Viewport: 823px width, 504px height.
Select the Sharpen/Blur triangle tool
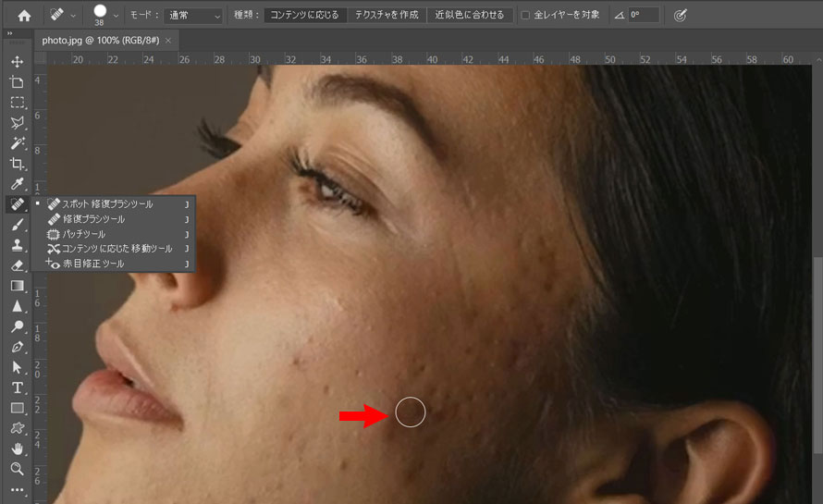point(17,306)
